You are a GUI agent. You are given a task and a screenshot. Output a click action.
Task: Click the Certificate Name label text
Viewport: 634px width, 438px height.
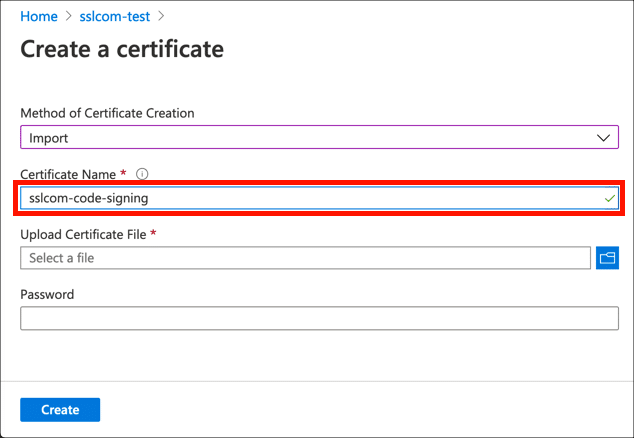(67, 174)
